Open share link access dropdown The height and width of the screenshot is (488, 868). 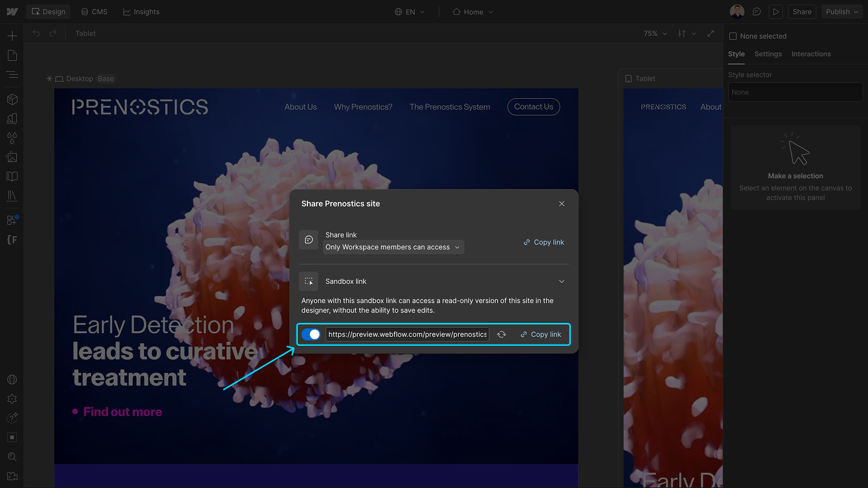(x=394, y=247)
